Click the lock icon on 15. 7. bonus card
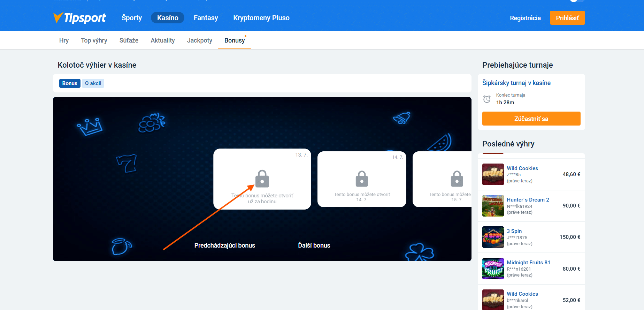This screenshot has height=310, width=644. coord(457,179)
